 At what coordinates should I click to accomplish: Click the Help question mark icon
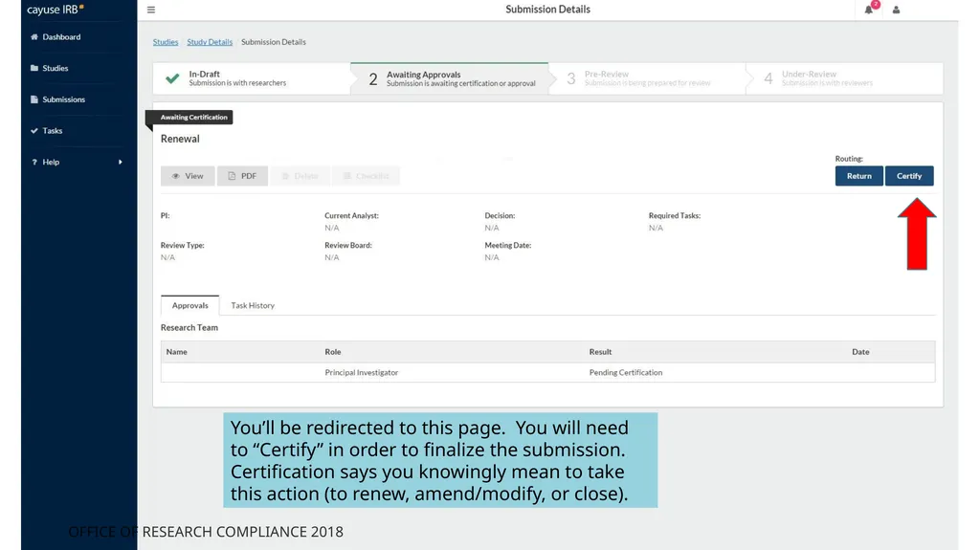coord(34,162)
